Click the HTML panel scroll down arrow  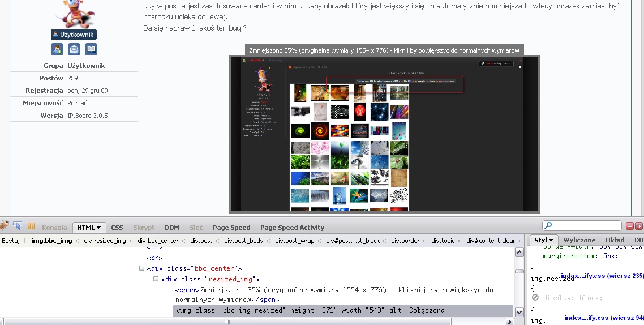tap(519, 313)
